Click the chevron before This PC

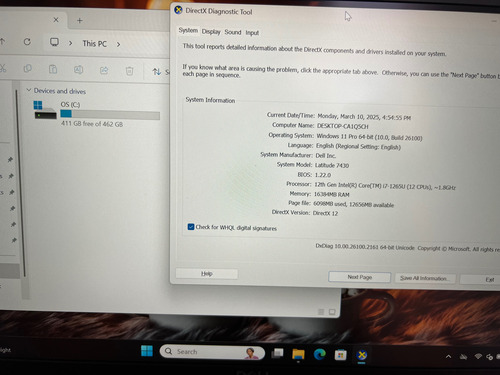coord(71,43)
